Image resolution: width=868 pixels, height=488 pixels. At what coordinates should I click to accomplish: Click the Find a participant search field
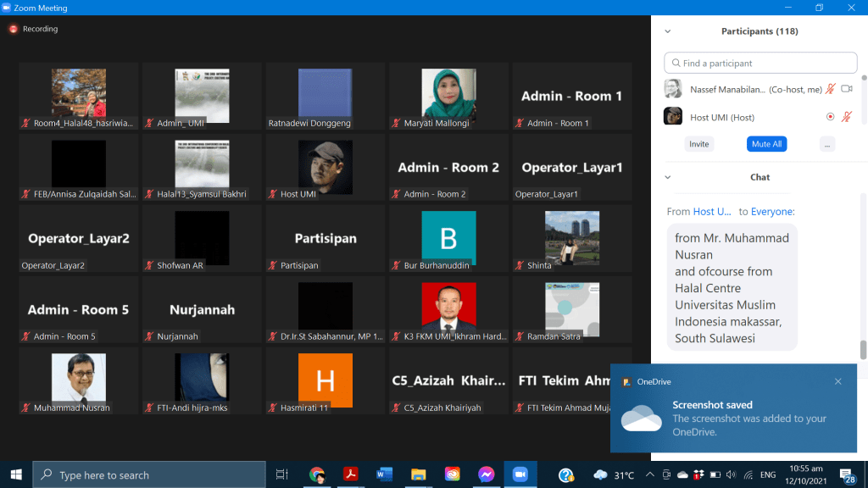[x=760, y=63]
